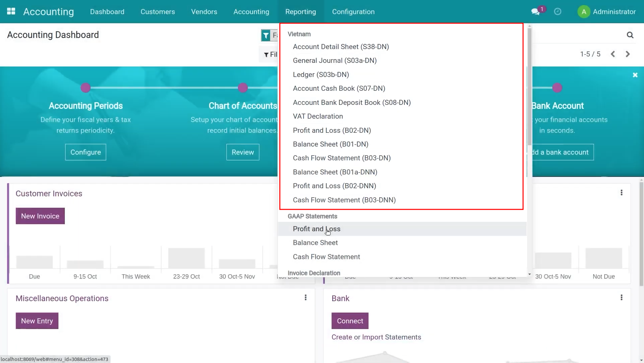
Task: Click the New Invoice button
Action: click(x=40, y=216)
